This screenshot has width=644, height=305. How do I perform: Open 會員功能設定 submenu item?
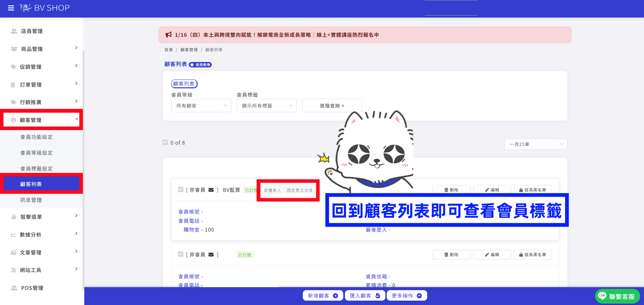(x=36, y=137)
